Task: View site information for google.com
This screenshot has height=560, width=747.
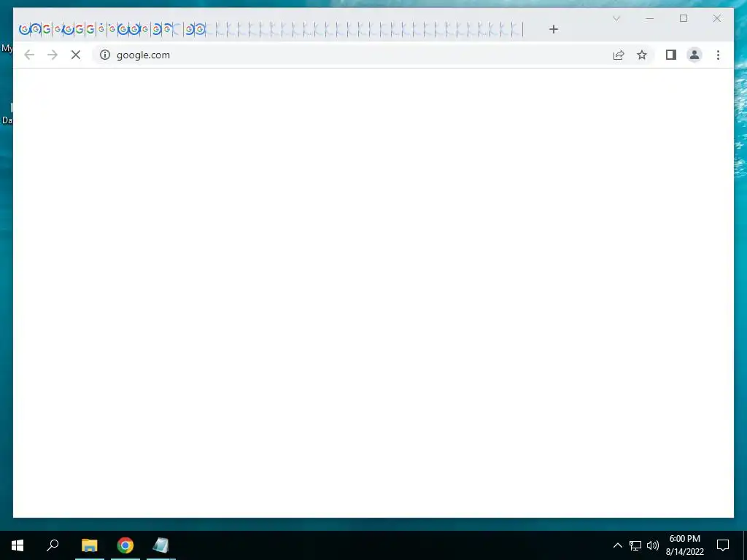Action: (105, 55)
